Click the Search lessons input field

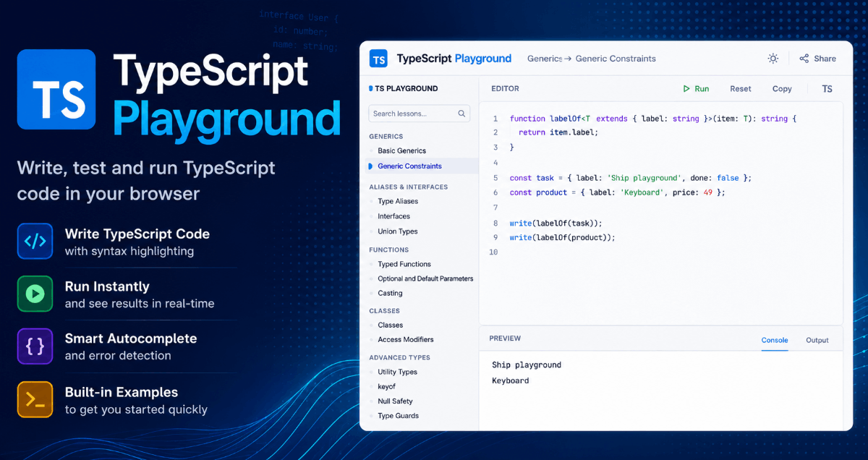[x=420, y=114]
